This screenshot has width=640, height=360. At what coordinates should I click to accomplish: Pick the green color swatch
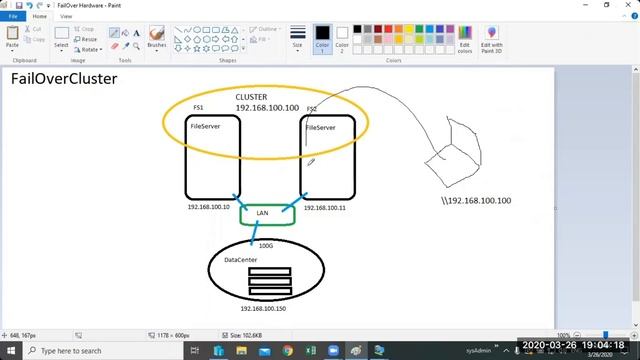(419, 29)
